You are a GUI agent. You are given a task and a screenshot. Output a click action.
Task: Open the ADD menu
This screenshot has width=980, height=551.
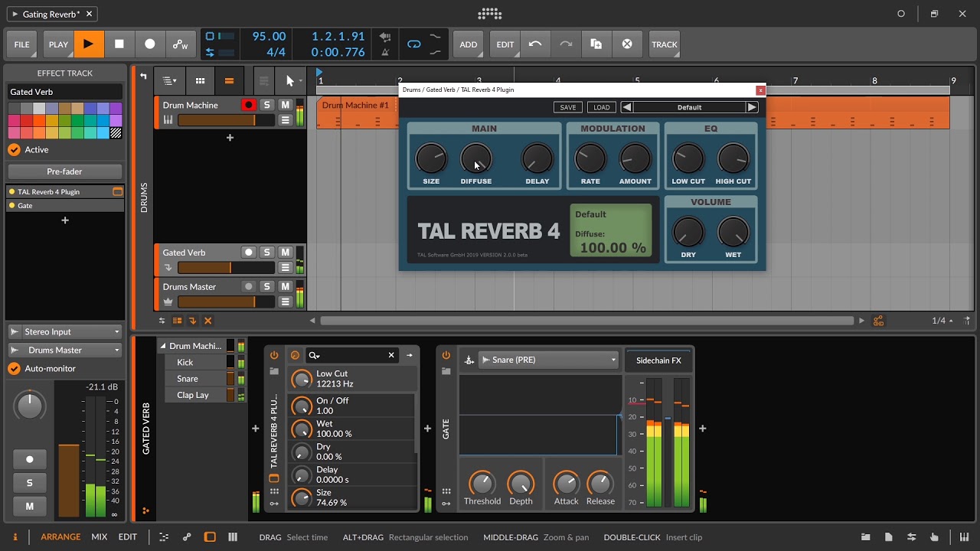tap(469, 44)
